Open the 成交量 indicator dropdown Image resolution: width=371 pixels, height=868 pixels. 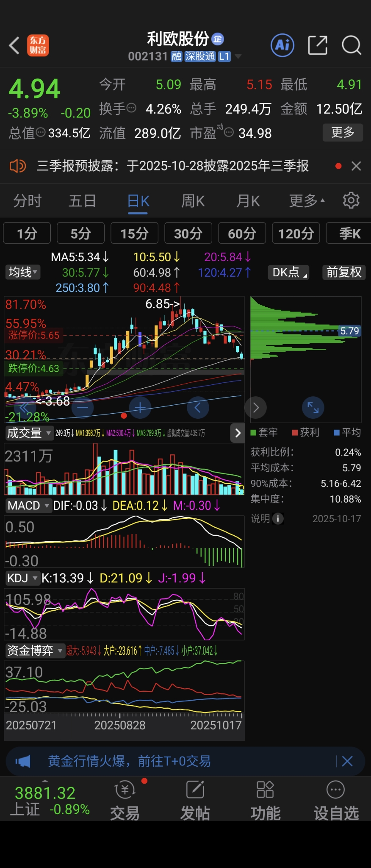coord(29,433)
